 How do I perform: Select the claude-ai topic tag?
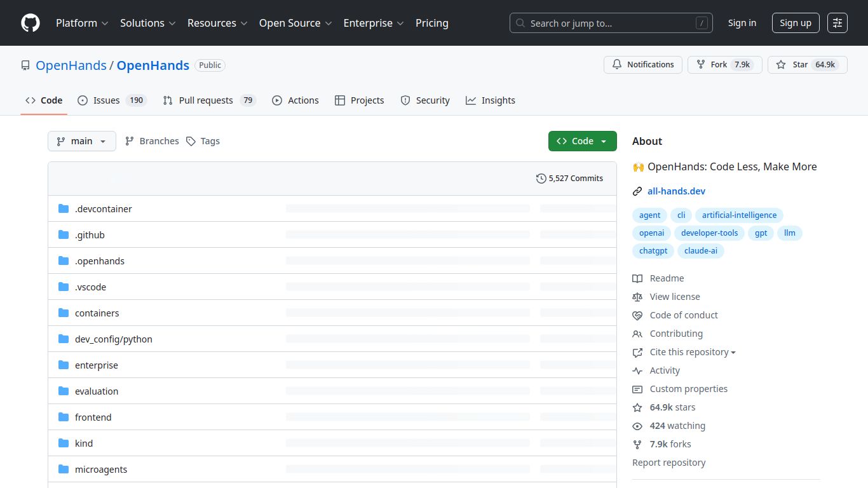[700, 251]
